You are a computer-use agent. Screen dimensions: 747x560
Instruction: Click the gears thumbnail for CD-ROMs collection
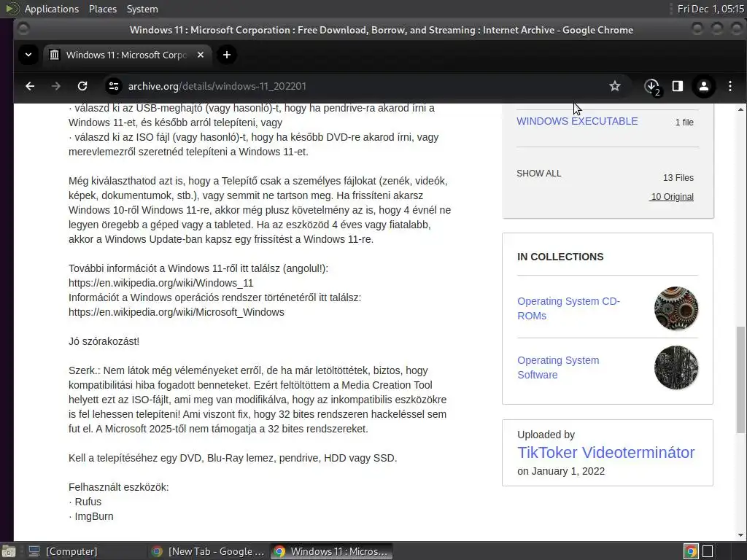(x=676, y=308)
